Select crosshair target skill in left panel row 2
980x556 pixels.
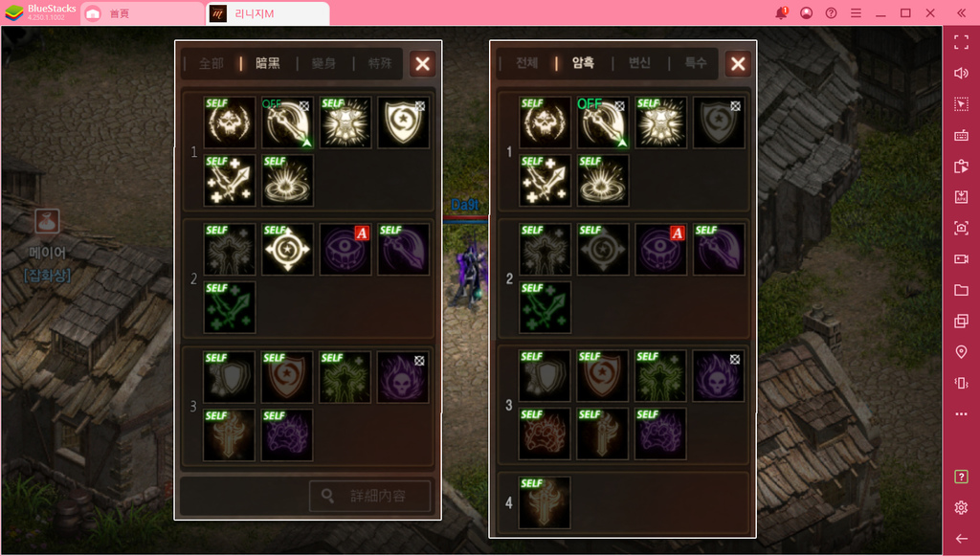[x=287, y=249]
